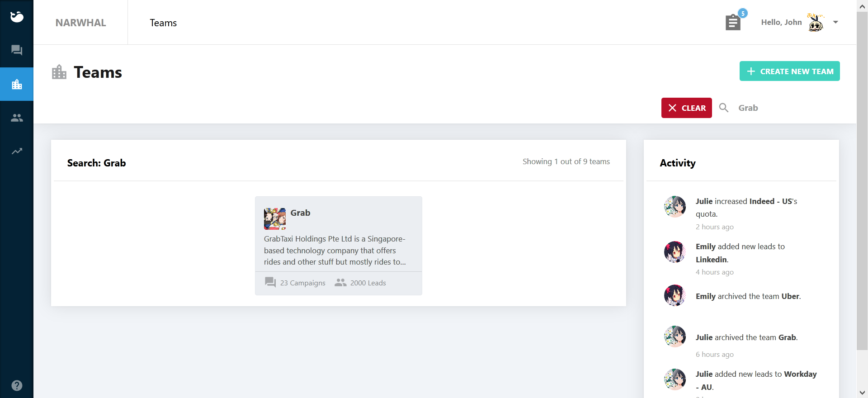Click the 'Search: Grab' heading
Image resolution: width=868 pixels, height=398 pixels.
[x=96, y=163]
